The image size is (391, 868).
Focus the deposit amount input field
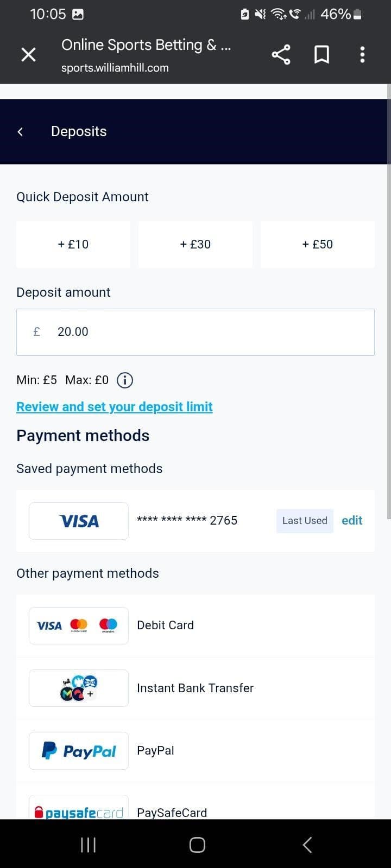pos(195,331)
